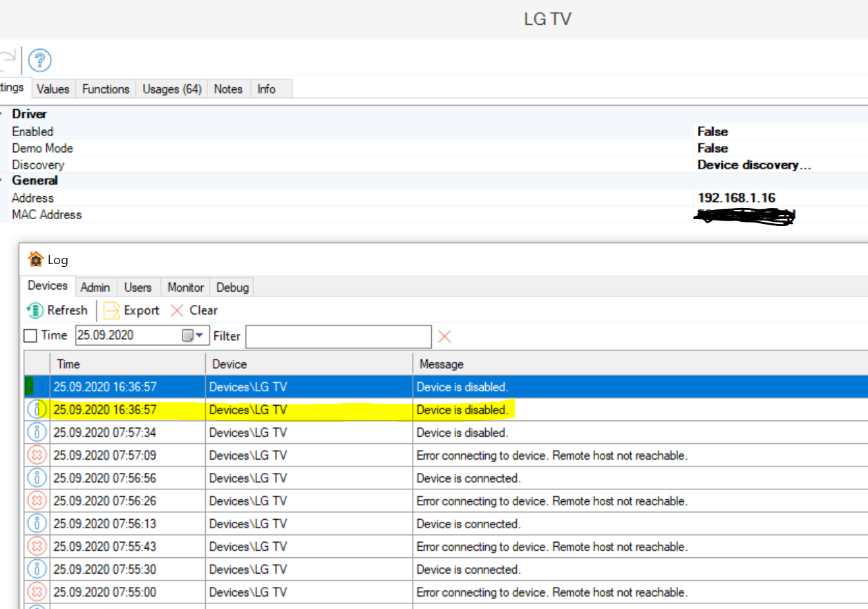Image resolution: width=868 pixels, height=609 pixels.
Task: Click the Export icon in Log toolbar
Action: coord(111,310)
